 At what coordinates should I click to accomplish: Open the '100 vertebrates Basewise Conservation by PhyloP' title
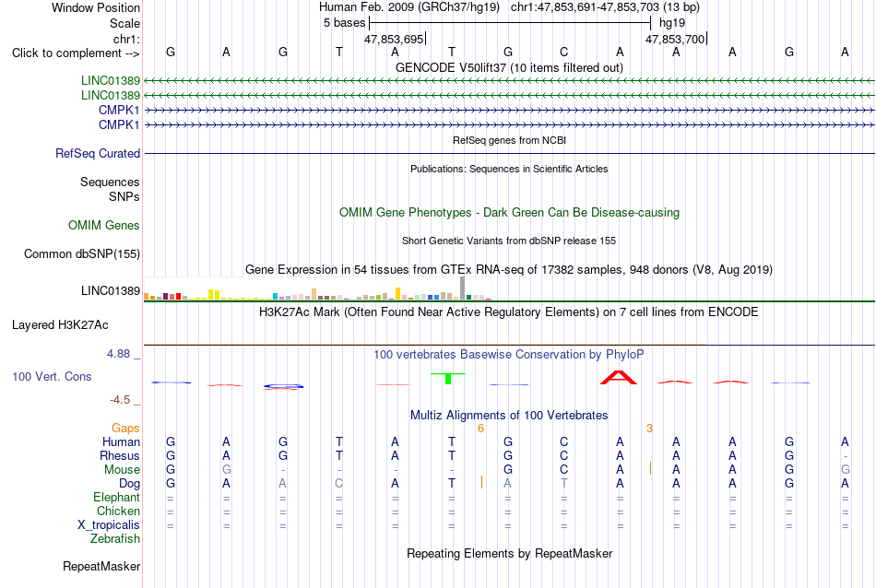(509, 355)
